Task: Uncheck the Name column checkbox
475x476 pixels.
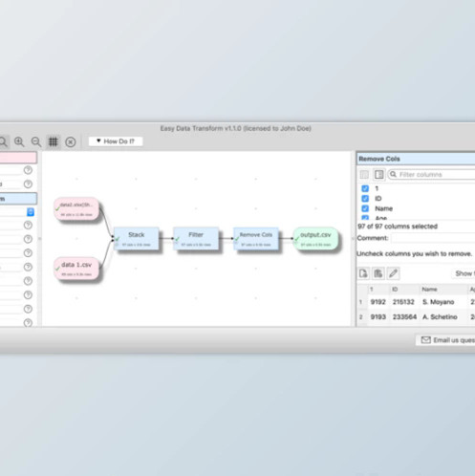Action: pos(365,208)
